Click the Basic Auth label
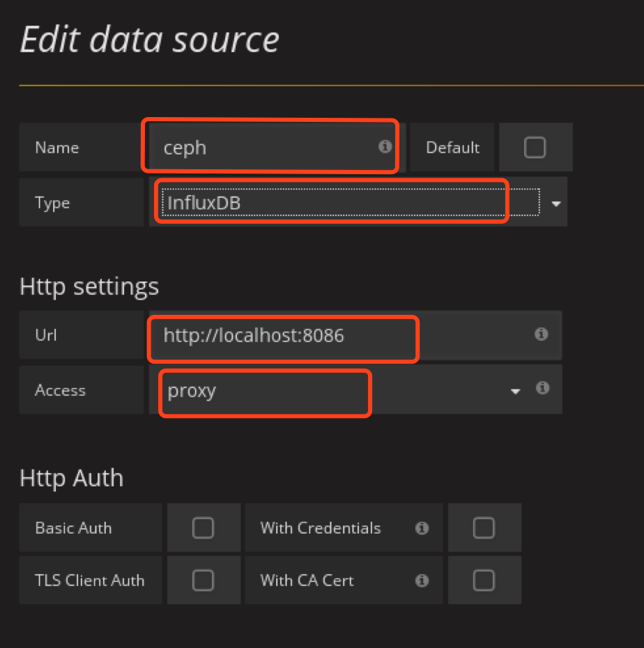The width and height of the screenshot is (644, 648). (73, 528)
